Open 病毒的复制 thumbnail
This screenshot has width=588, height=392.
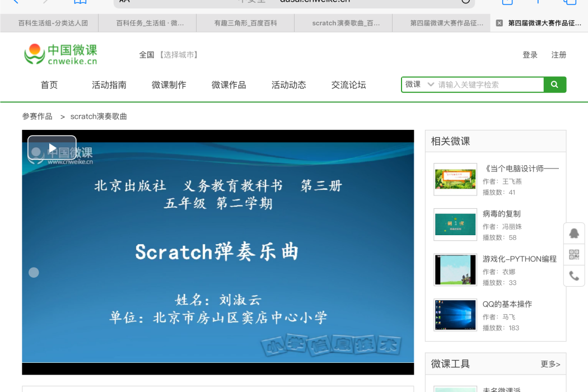455,225
